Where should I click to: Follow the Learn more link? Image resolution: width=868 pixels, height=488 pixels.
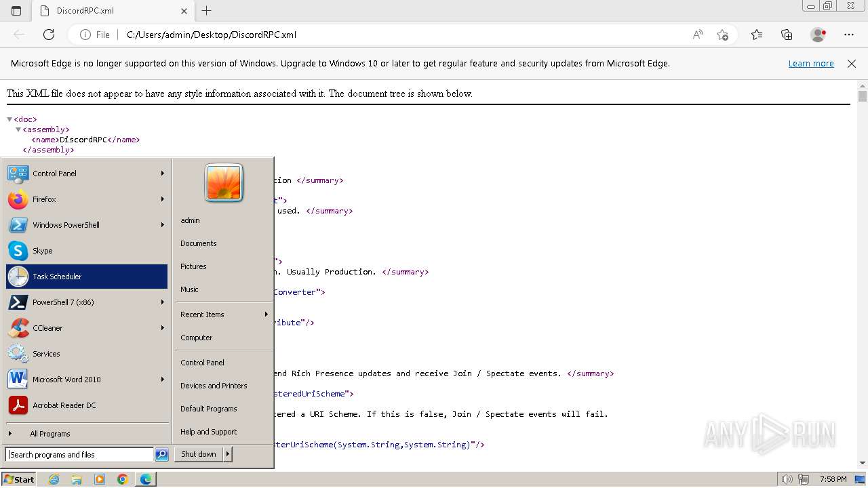coord(811,64)
